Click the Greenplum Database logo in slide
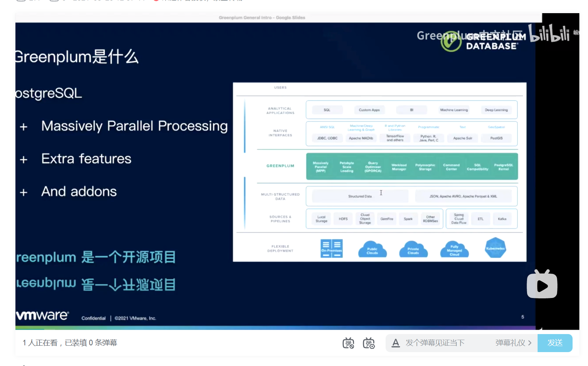This screenshot has width=588, height=366. pyautogui.click(x=483, y=41)
